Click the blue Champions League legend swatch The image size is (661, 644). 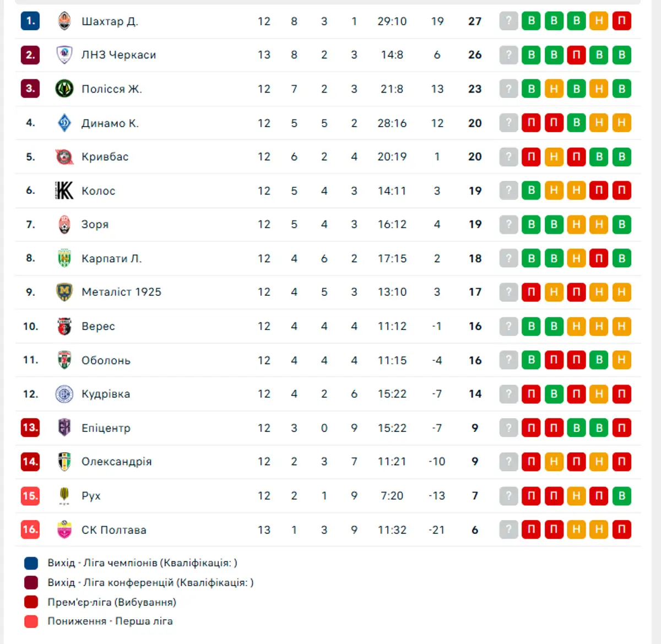point(31,563)
